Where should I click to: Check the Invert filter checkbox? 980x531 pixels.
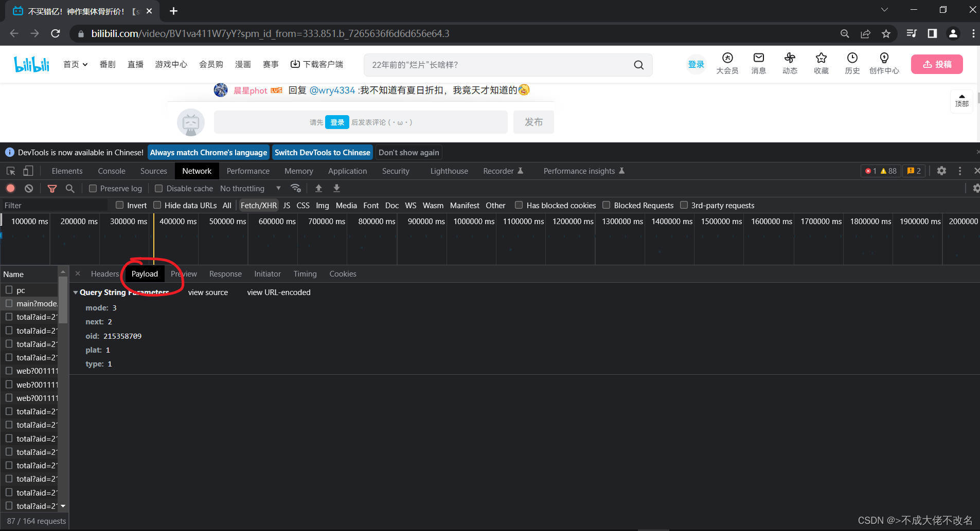pyautogui.click(x=120, y=205)
